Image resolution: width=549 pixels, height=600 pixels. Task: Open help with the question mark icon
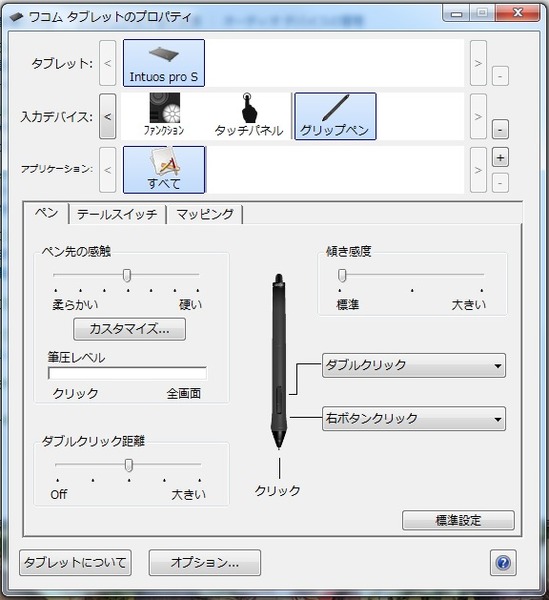(x=503, y=562)
